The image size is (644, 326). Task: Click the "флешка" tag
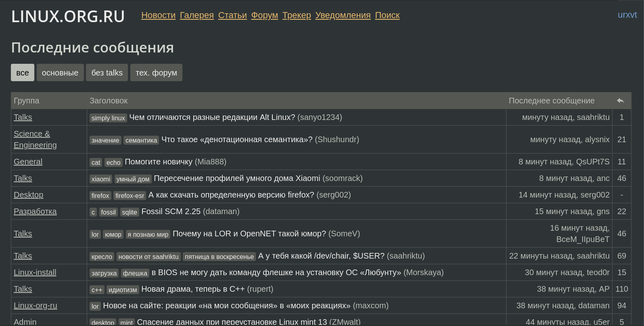coord(135,273)
